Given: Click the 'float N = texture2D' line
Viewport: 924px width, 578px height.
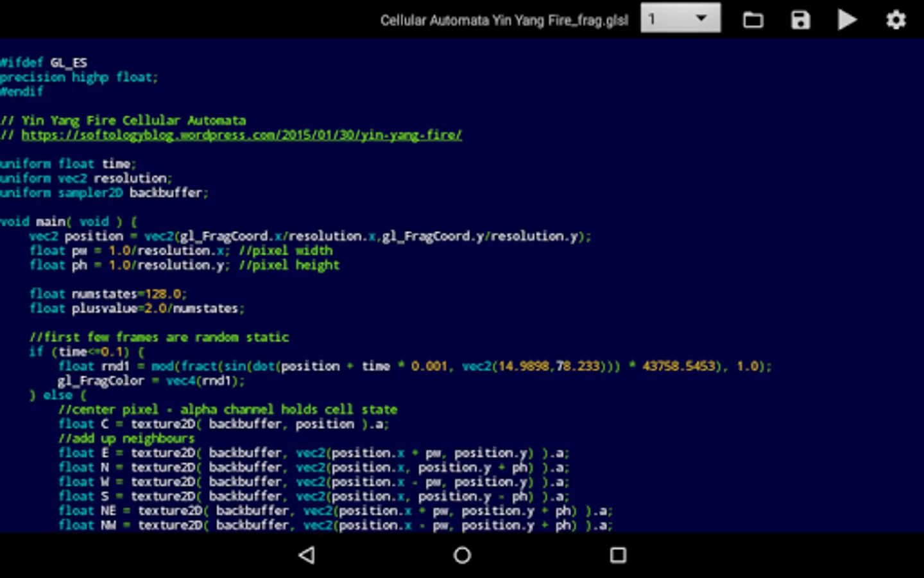Looking at the screenshot, I should coord(314,467).
